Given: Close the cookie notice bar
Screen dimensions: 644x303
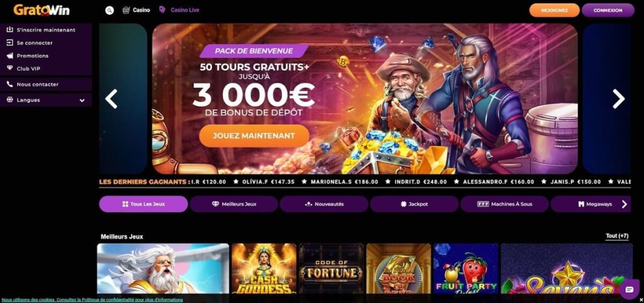Looking at the screenshot, I should [641, 300].
